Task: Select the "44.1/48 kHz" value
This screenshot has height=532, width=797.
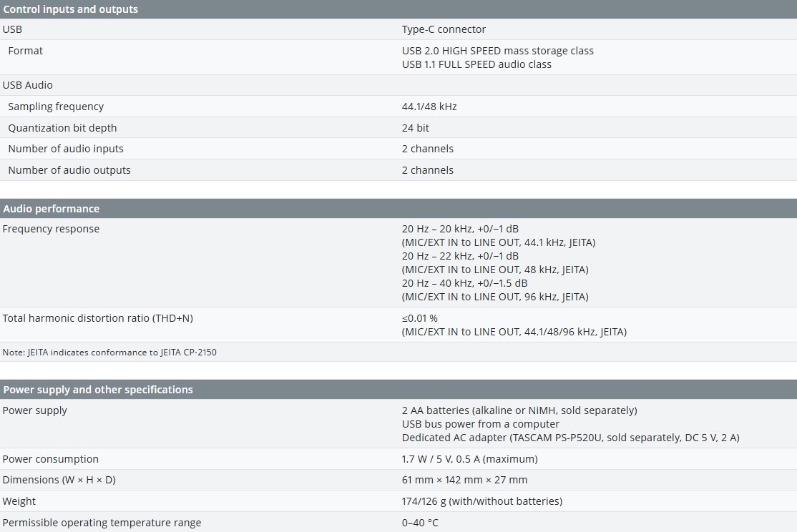Action: point(429,107)
